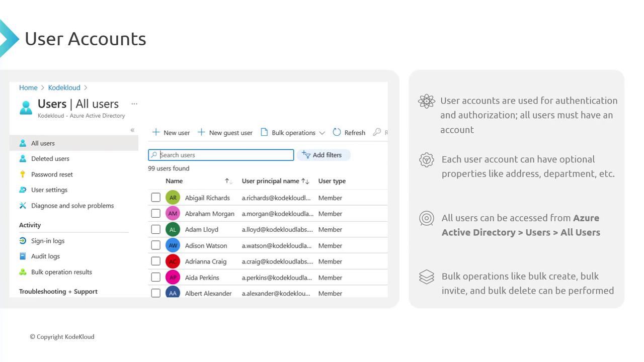Image resolution: width=644 pixels, height=362 pixels.
Task: Click the Add filters button
Action: point(323,155)
